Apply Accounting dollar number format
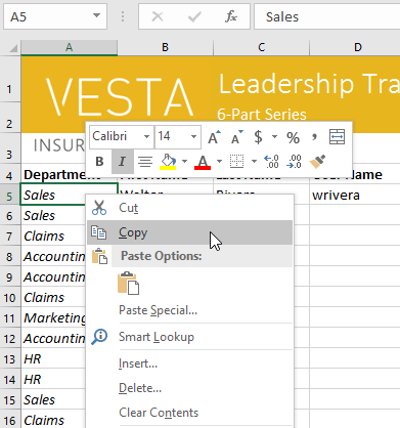 258,137
